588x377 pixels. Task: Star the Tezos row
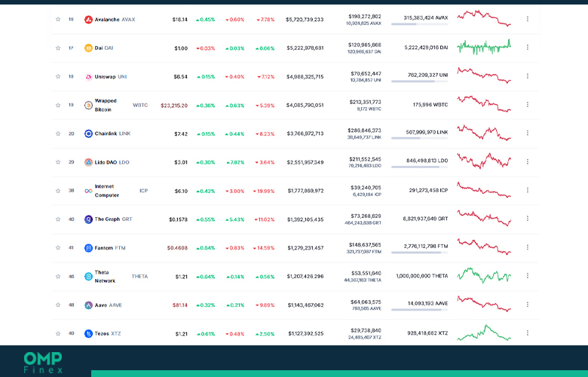click(58, 333)
